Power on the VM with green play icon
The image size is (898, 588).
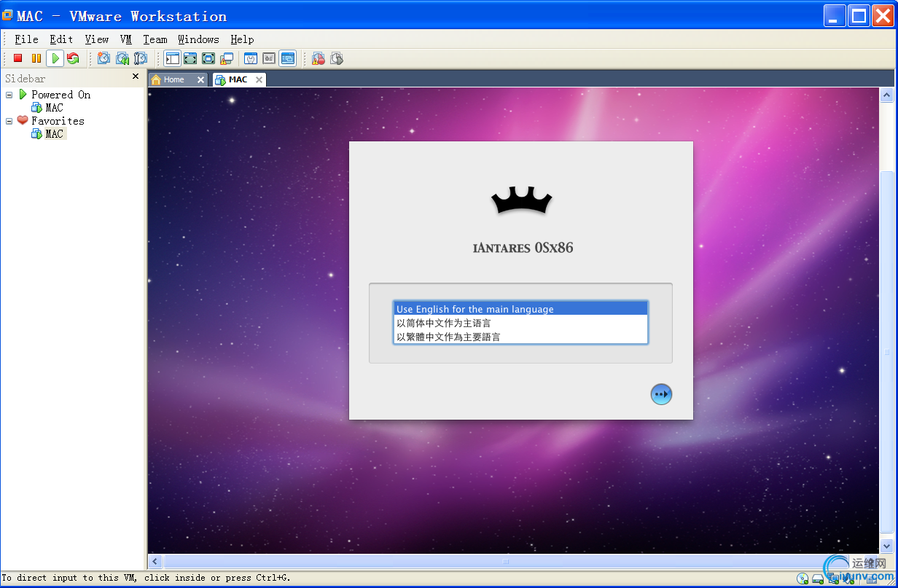click(55, 58)
